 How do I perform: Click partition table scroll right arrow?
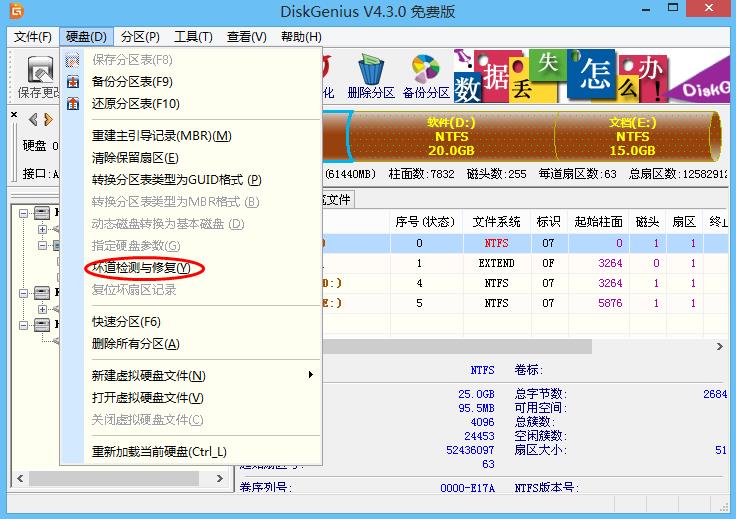[x=720, y=346]
